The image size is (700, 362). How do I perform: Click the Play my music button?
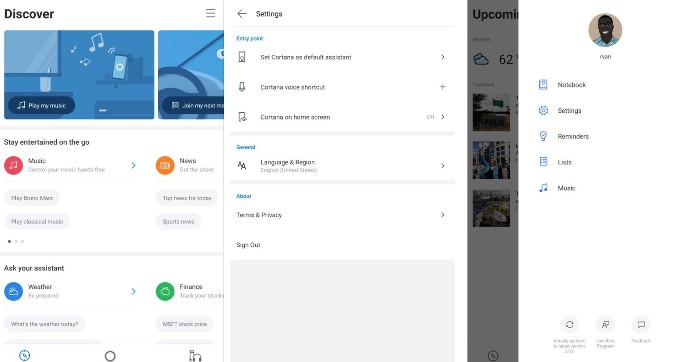[42, 105]
